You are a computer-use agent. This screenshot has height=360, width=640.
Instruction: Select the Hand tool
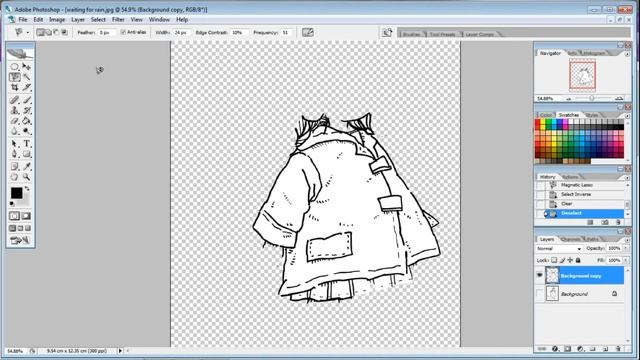click(15, 177)
